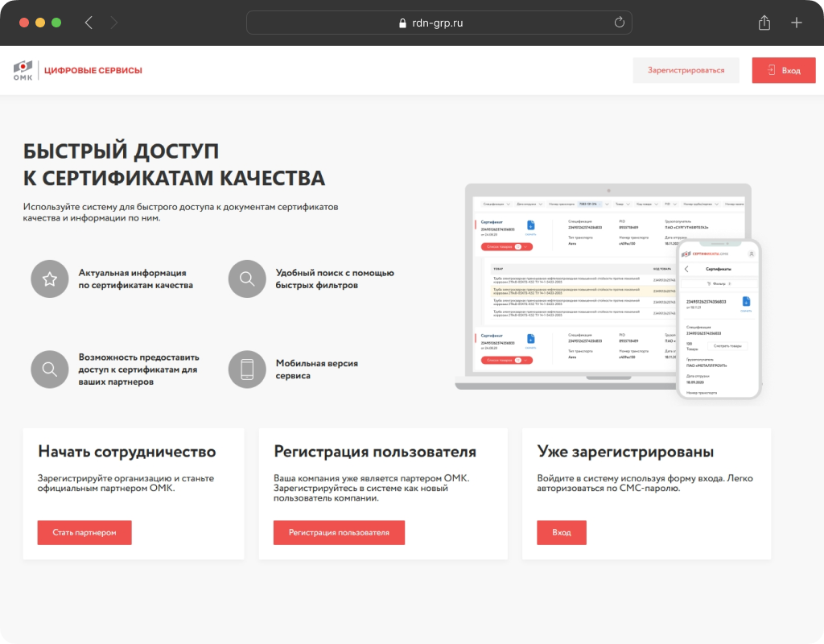
Task: Click the padlock icon in address bar
Action: (x=402, y=23)
